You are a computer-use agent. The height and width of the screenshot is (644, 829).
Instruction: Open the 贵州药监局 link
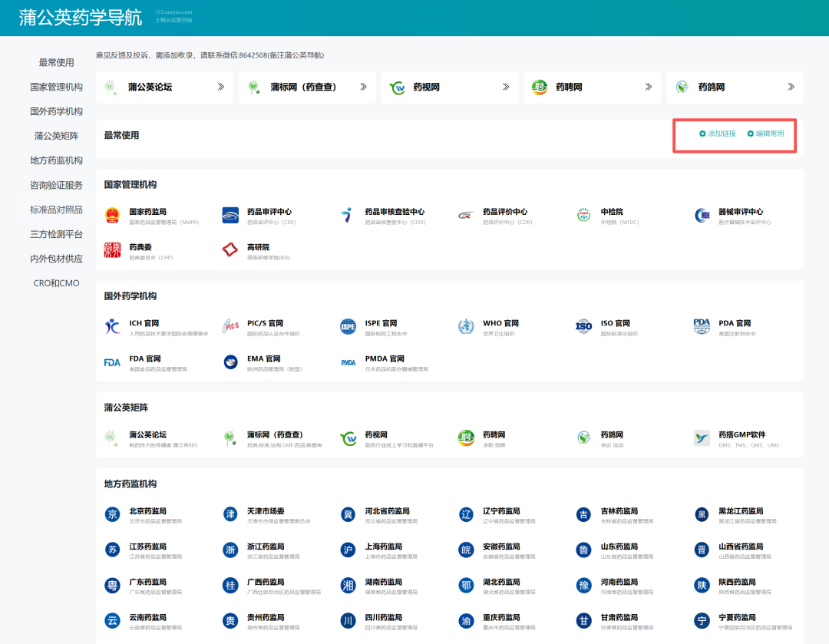(266, 617)
